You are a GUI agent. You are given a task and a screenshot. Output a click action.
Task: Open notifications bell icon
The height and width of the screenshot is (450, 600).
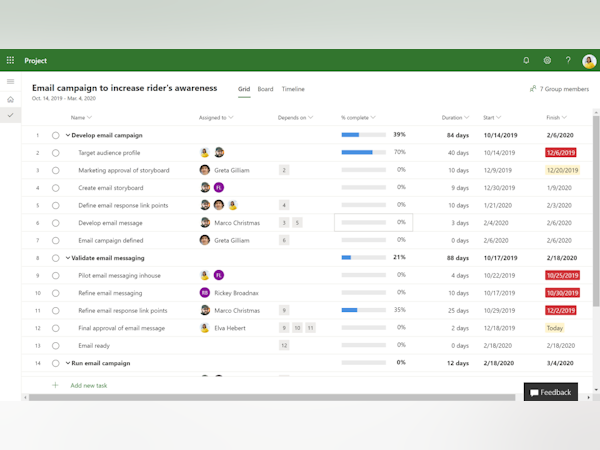coord(526,60)
